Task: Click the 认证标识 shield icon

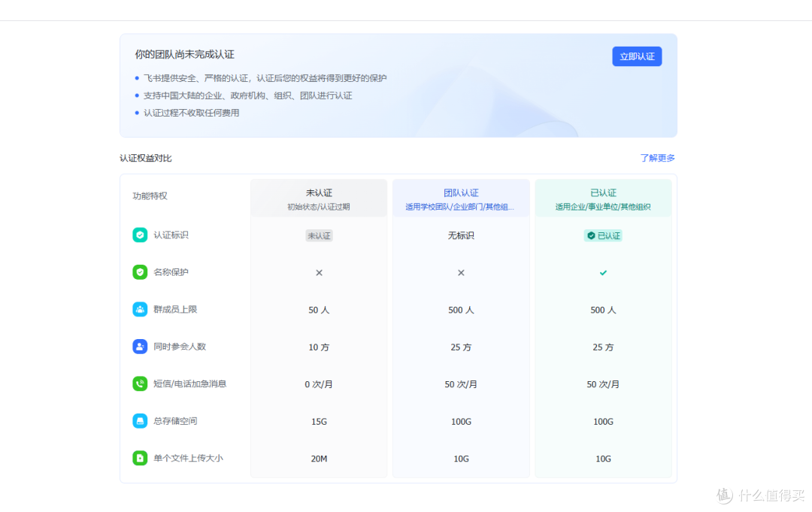Action: point(140,235)
